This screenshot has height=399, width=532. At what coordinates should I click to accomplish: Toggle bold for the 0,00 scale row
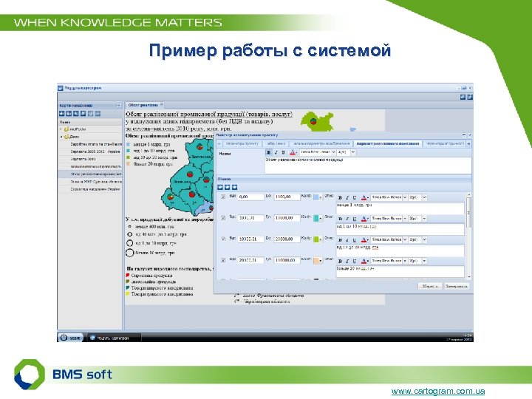click(340, 197)
